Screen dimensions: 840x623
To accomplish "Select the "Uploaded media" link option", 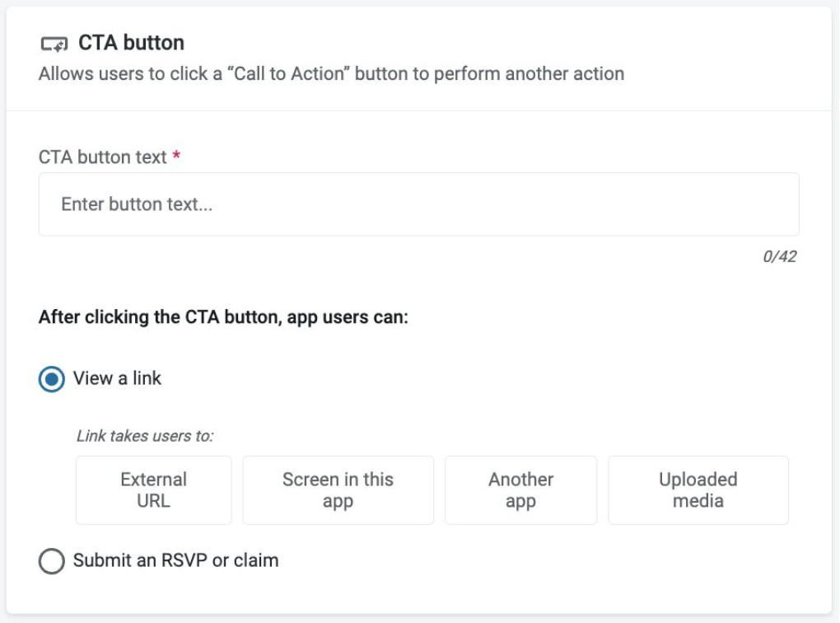I will 698,490.
